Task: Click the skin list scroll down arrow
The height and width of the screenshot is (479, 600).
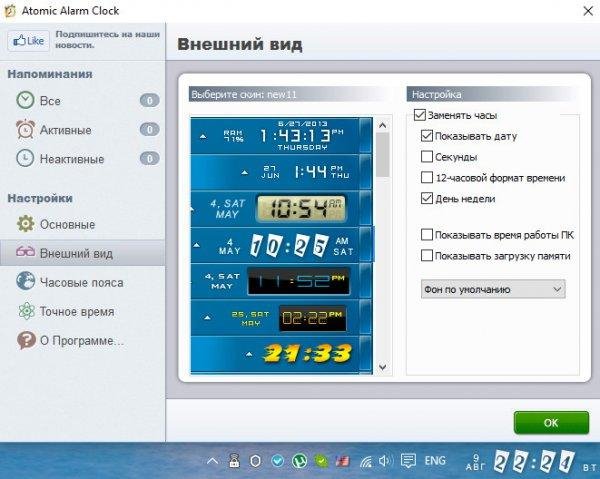Action: click(382, 367)
